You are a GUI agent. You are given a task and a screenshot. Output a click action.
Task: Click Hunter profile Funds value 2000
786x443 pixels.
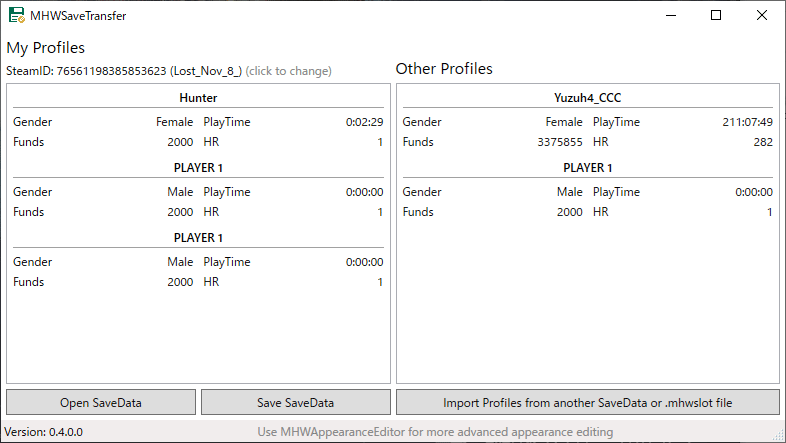point(180,142)
